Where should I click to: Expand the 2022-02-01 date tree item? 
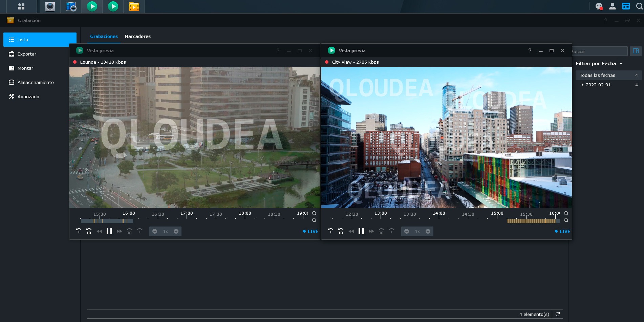pyautogui.click(x=582, y=85)
